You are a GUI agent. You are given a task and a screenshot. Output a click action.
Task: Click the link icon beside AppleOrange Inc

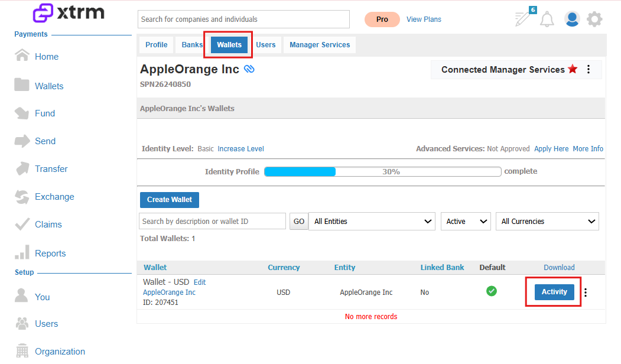click(249, 69)
